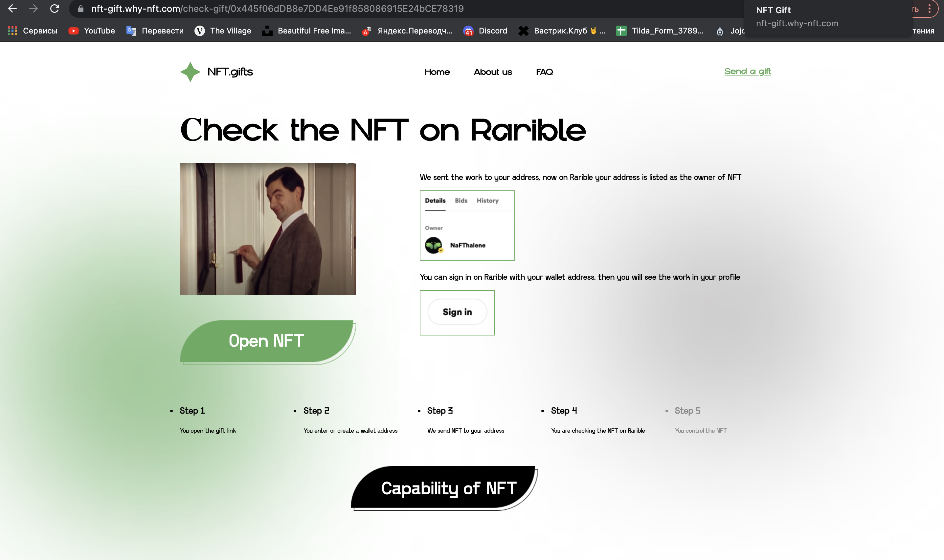Viewport: 944px width, 560px height.
Task: Click the Open NFT button
Action: pyautogui.click(x=267, y=341)
